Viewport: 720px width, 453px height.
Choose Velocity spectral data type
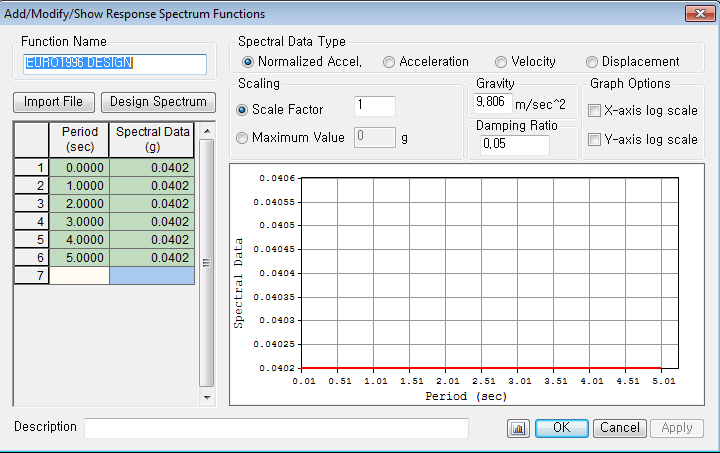pyautogui.click(x=501, y=62)
